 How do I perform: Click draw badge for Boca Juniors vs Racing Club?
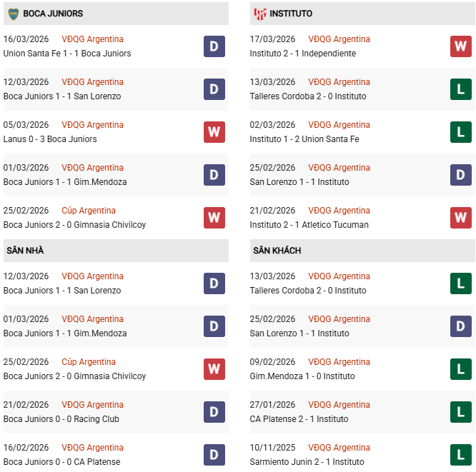coord(214,412)
